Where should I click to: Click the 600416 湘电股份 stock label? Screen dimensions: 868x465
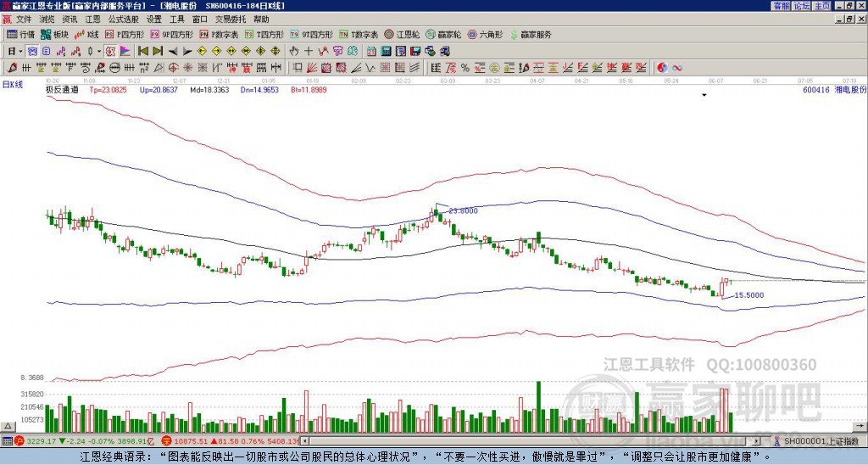834,89
